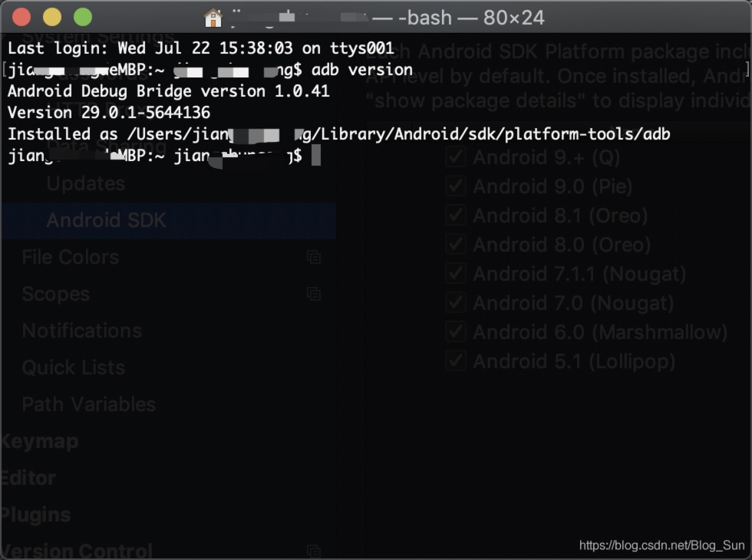Image resolution: width=752 pixels, height=560 pixels.
Task: Uncheck Android 6.0 (Marshmallow)
Action: tap(454, 331)
